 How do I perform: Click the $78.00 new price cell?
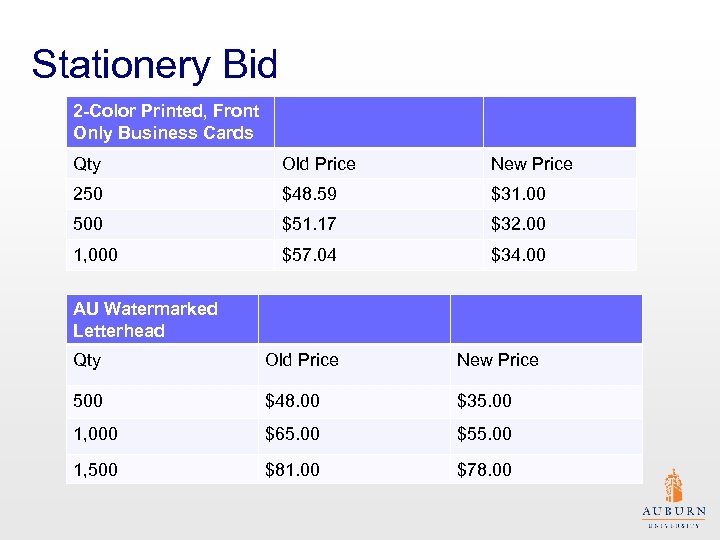tap(484, 469)
